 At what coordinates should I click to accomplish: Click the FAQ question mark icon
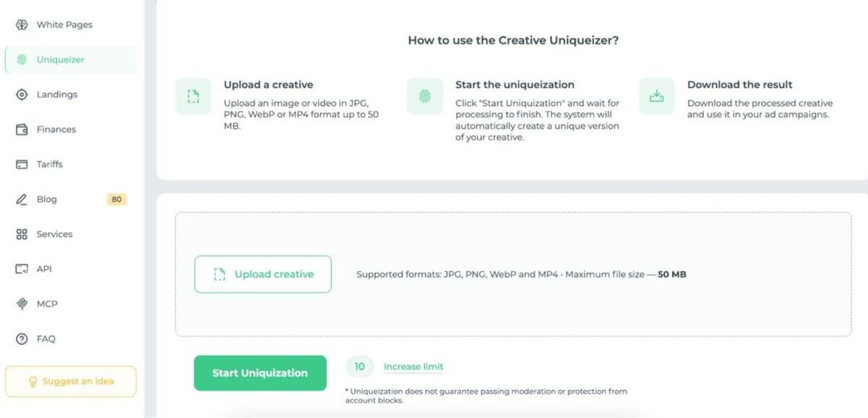pyautogui.click(x=22, y=339)
